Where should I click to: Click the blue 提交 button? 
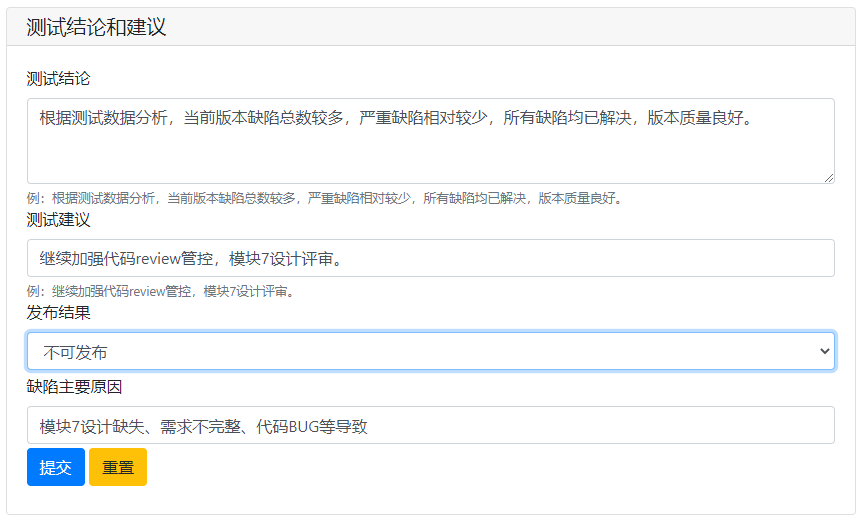(55, 467)
